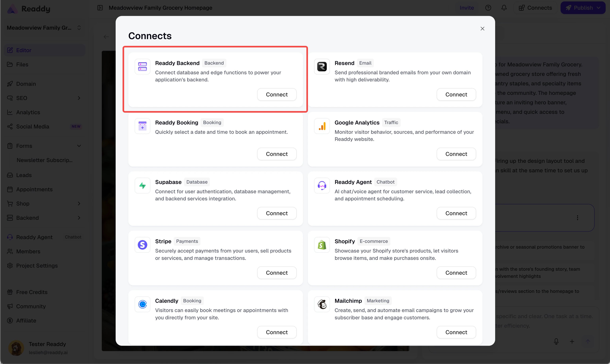Click the leslieh@readdy.ai email text
The height and width of the screenshot is (364, 610).
[48, 353]
